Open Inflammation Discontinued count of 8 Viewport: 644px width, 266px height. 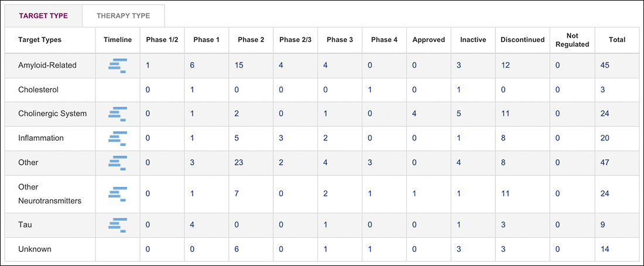coord(503,138)
